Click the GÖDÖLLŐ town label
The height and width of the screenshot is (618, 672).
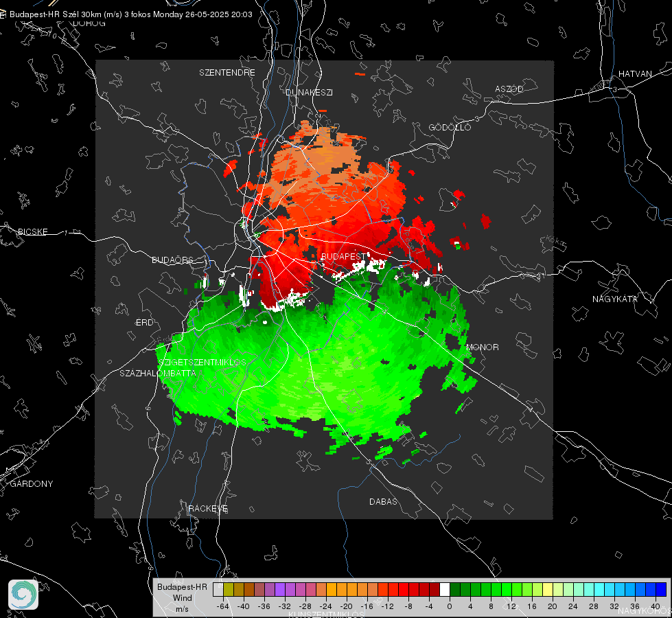(450, 127)
